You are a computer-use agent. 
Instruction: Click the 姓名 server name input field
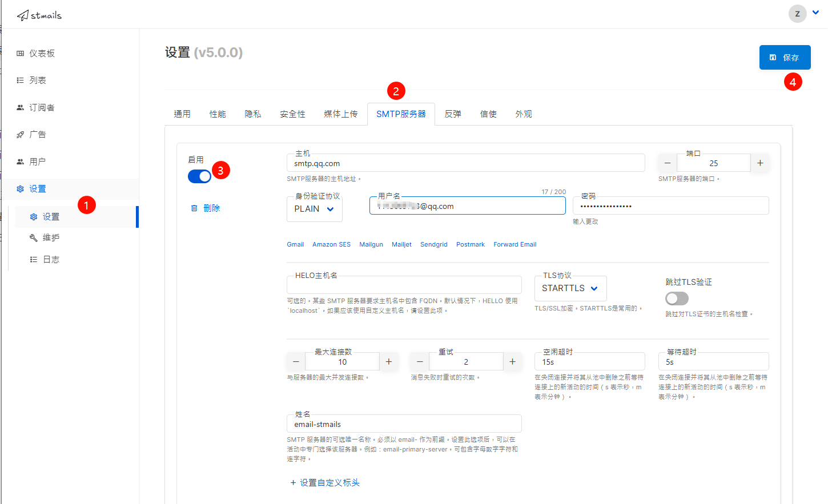point(404,424)
